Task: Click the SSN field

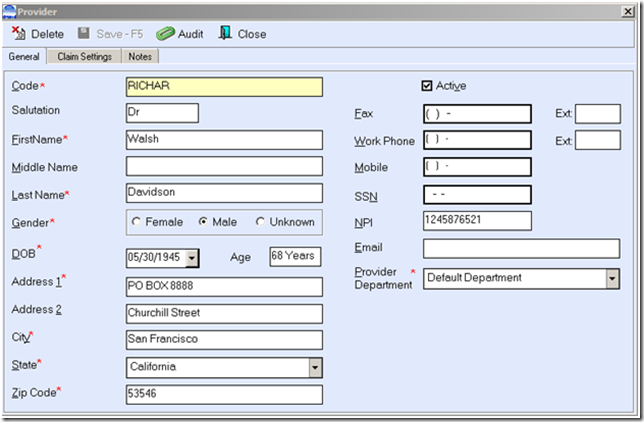Action: (x=477, y=195)
